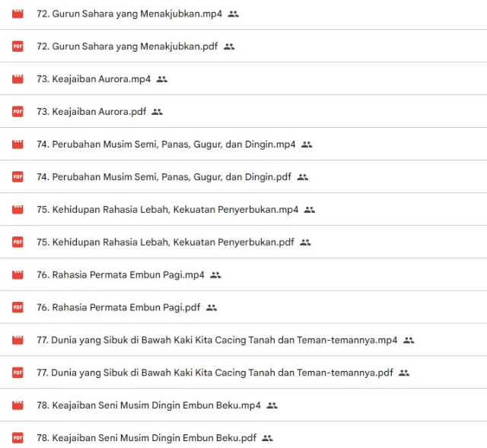The image size is (487, 448).
Task: Open 75. Kehidupan Rahasia Lebah, Kekuatan Penyerbukan.mp4
Action: [167, 210]
